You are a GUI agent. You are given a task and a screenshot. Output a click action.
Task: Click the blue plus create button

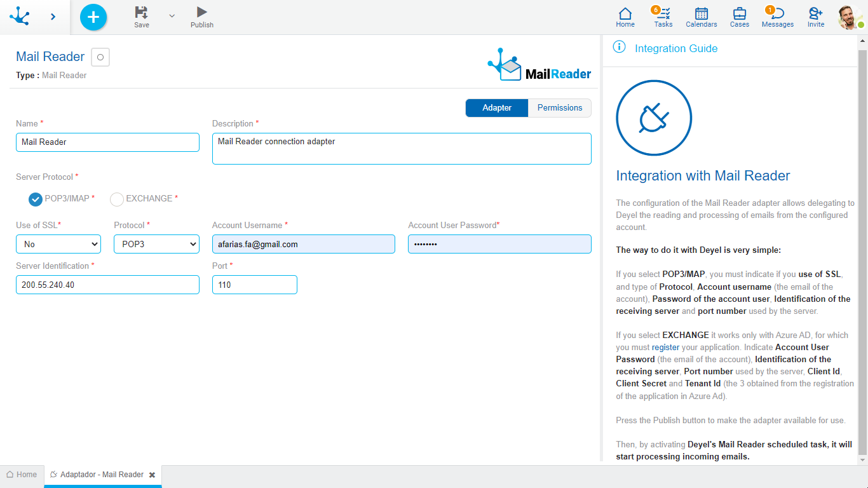(93, 17)
